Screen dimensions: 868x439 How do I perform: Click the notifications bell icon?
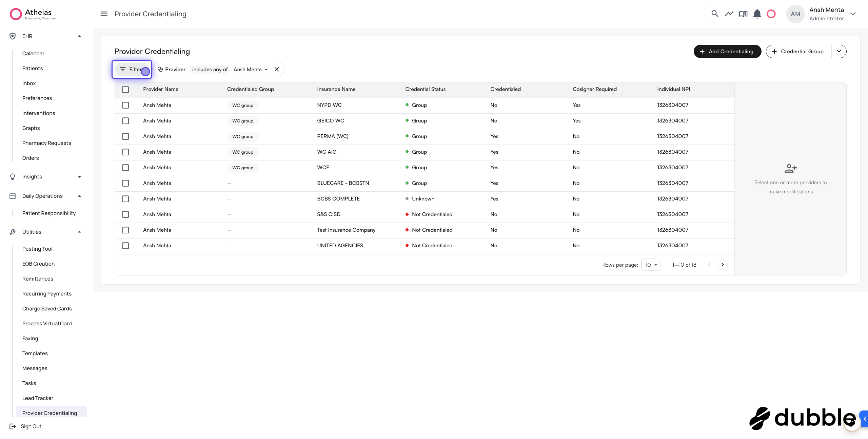(x=757, y=14)
